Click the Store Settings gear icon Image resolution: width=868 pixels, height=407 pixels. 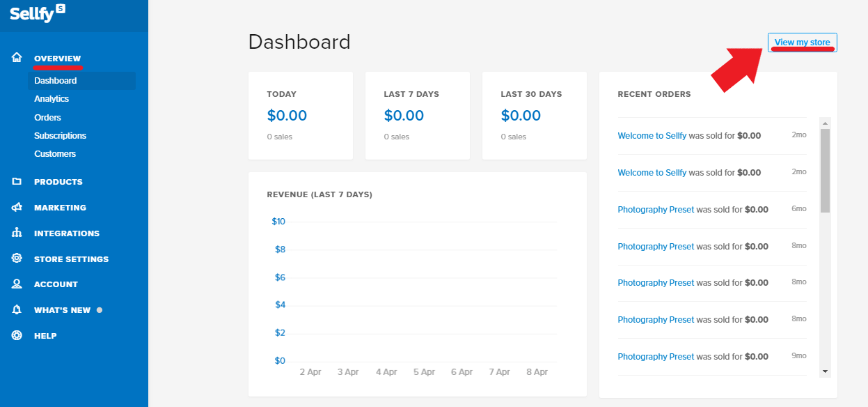[16, 259]
